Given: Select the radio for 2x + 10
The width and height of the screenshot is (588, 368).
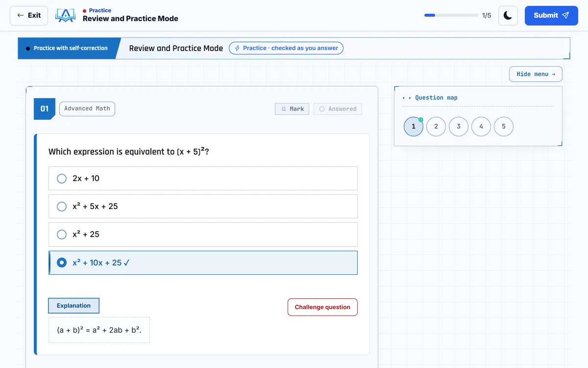Looking at the screenshot, I should pyautogui.click(x=62, y=179).
